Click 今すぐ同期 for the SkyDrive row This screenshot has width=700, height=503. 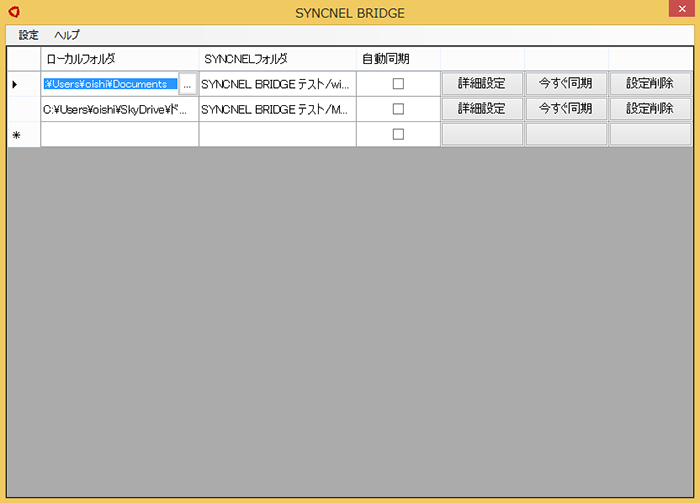click(566, 109)
